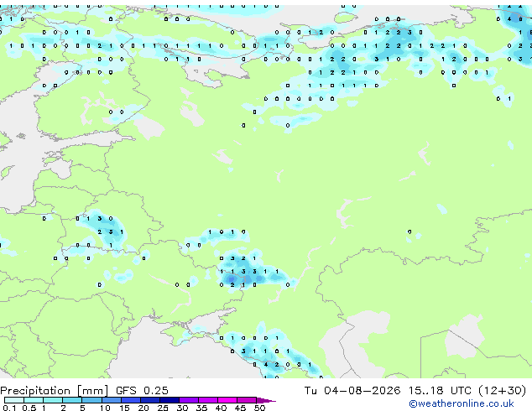
Task: Select the 30–35 mm purple legend swatch
Action: pyautogui.click(x=188, y=400)
